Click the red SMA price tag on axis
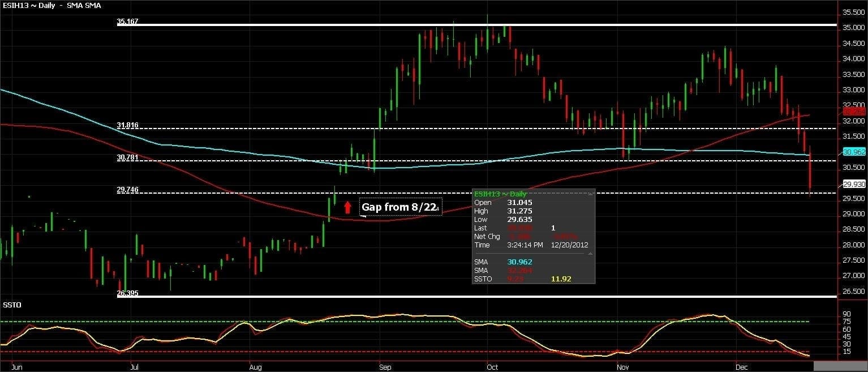This screenshot has width=868, height=372. tap(854, 112)
